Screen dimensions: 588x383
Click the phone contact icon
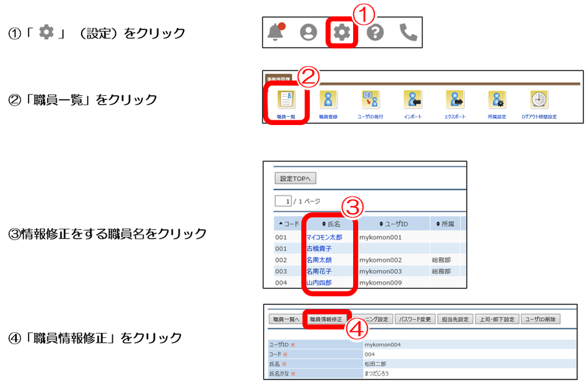point(408,32)
